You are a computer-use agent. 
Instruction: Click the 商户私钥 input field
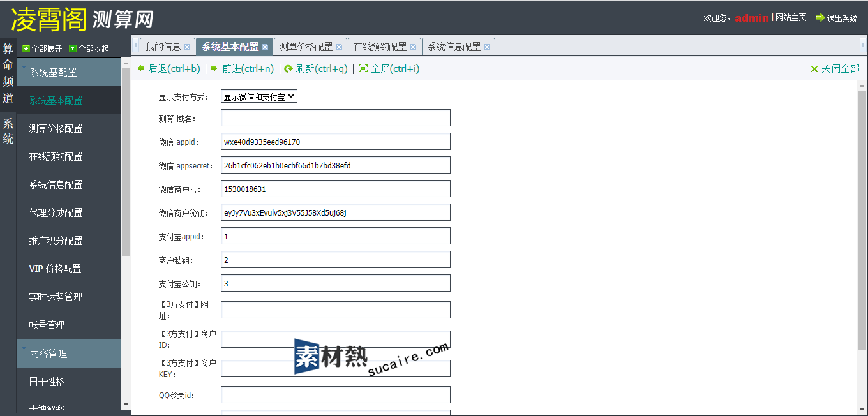click(336, 260)
